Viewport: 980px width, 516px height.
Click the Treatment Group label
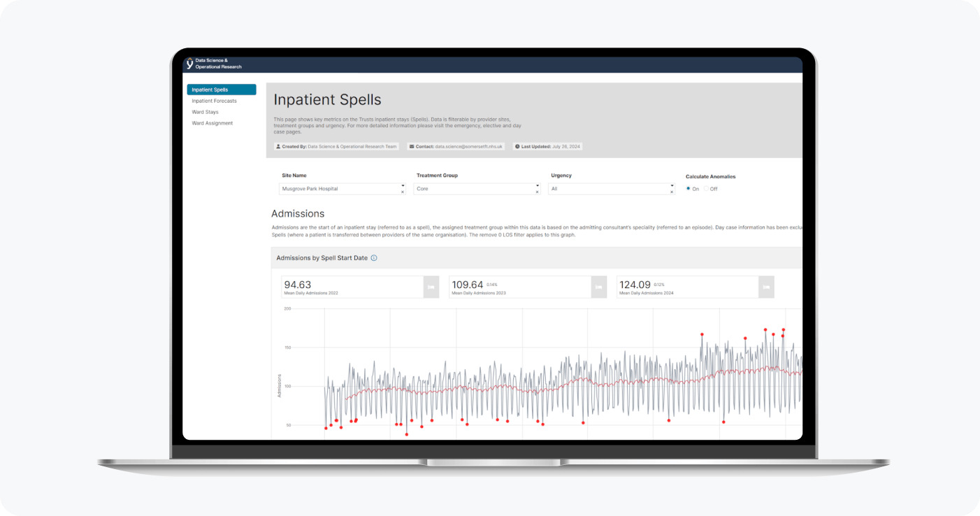(x=437, y=175)
